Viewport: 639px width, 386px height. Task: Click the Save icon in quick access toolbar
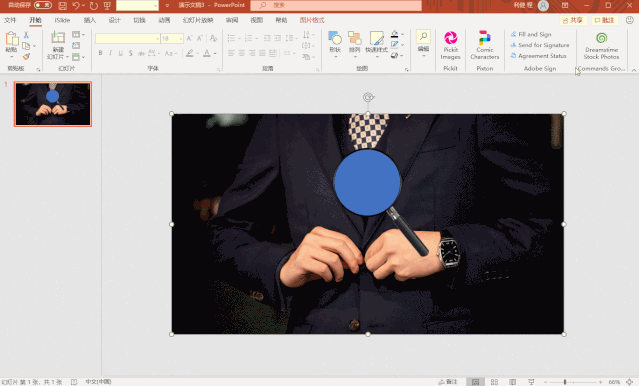tap(62, 6)
